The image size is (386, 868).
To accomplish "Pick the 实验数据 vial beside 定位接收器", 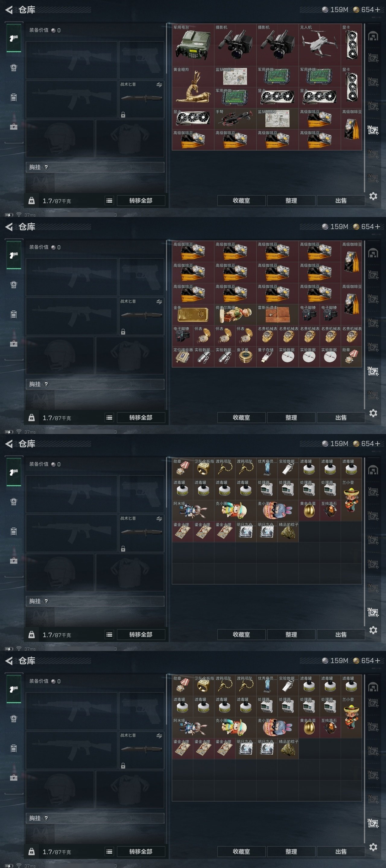I will coord(204,357).
